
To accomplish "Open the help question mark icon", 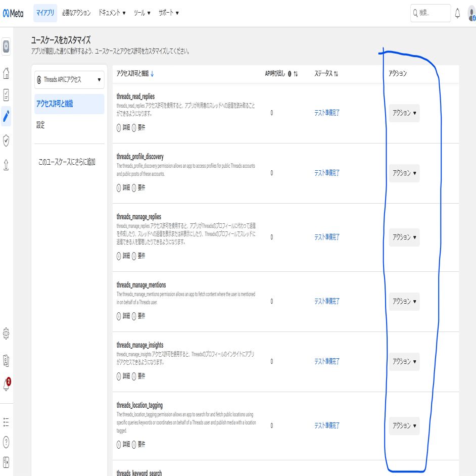I will click(x=6, y=442).
